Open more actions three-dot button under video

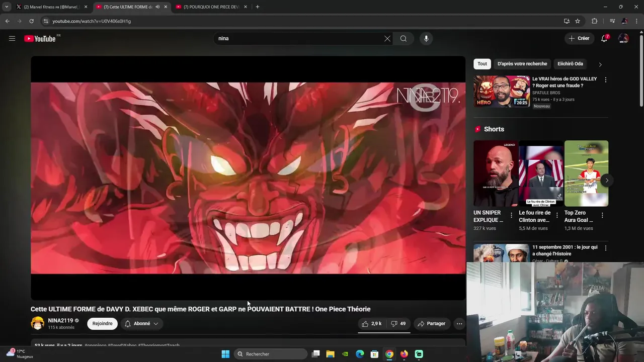[459, 324]
